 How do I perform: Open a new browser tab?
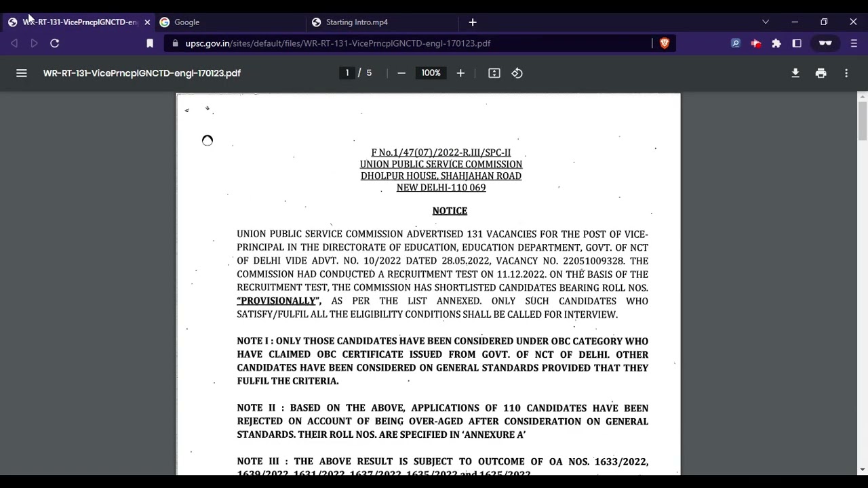click(x=473, y=22)
